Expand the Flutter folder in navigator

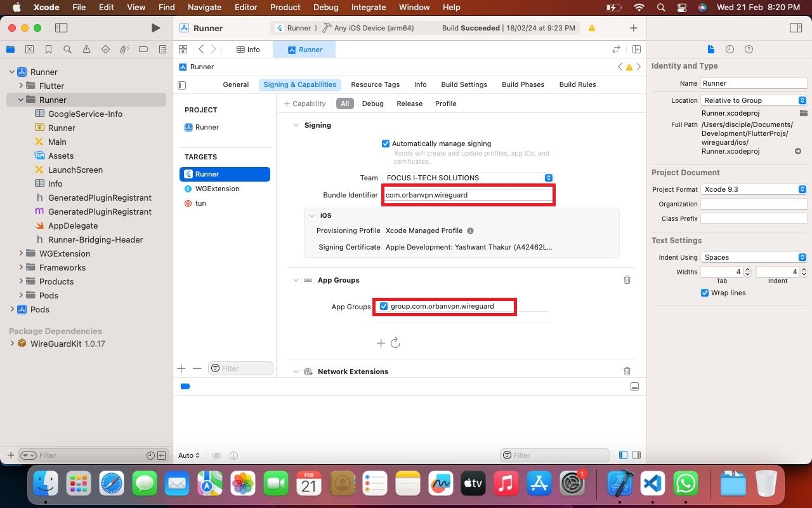tap(21, 86)
